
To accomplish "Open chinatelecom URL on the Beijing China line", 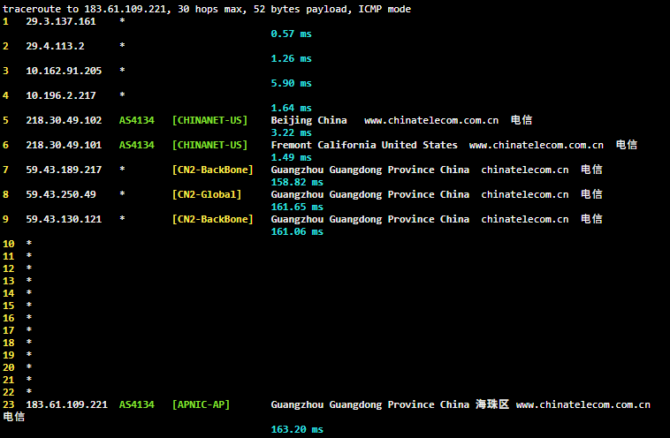I will (431, 120).
